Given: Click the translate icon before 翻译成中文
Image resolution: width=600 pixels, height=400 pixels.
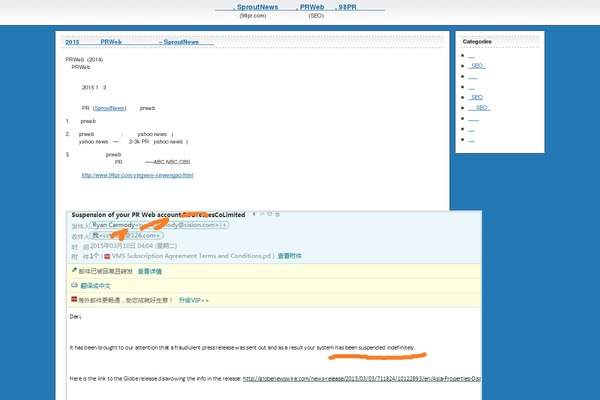Looking at the screenshot, I should point(74,285).
